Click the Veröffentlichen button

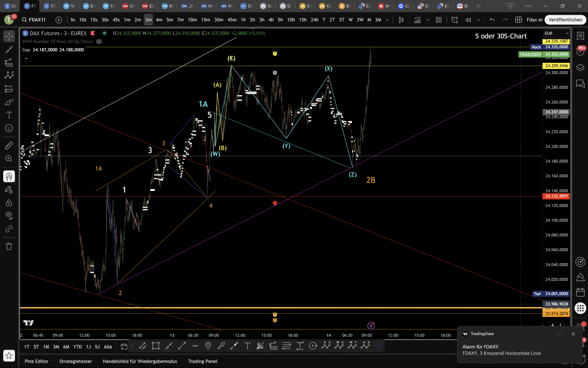[565, 20]
